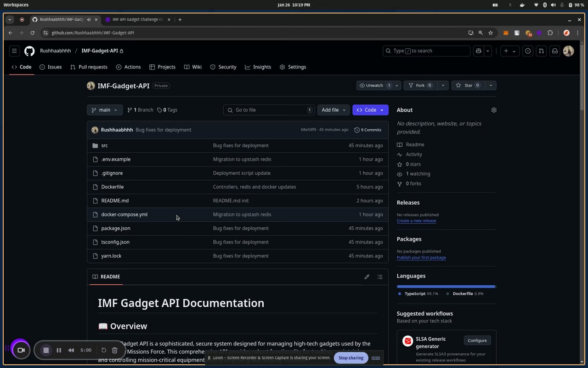Image resolution: width=588 pixels, height=368 pixels.
Task: Switch to the Issues tab
Action: click(x=51, y=67)
